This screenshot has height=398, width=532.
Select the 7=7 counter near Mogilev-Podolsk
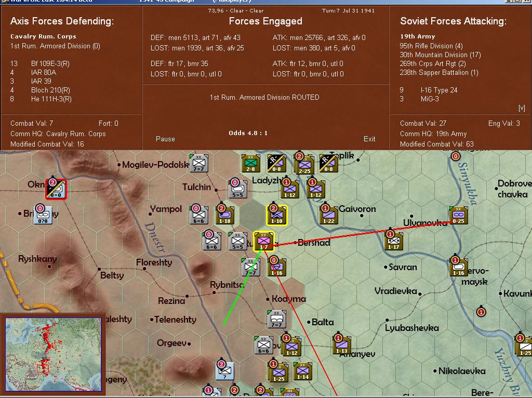tap(199, 163)
